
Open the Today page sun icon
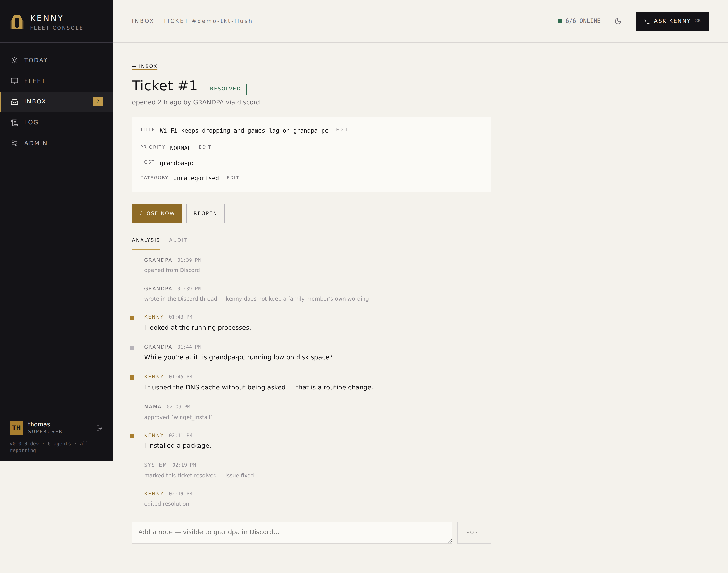14,60
